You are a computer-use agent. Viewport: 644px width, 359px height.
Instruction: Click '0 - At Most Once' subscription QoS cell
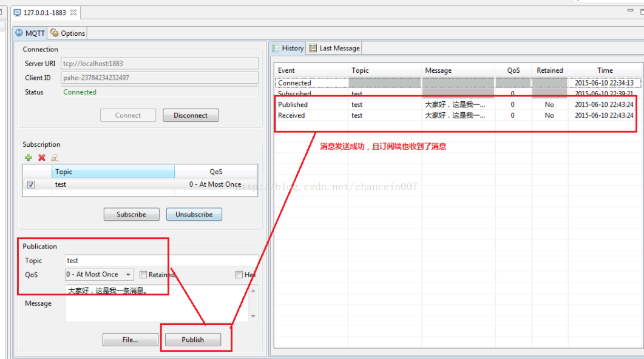[215, 184]
